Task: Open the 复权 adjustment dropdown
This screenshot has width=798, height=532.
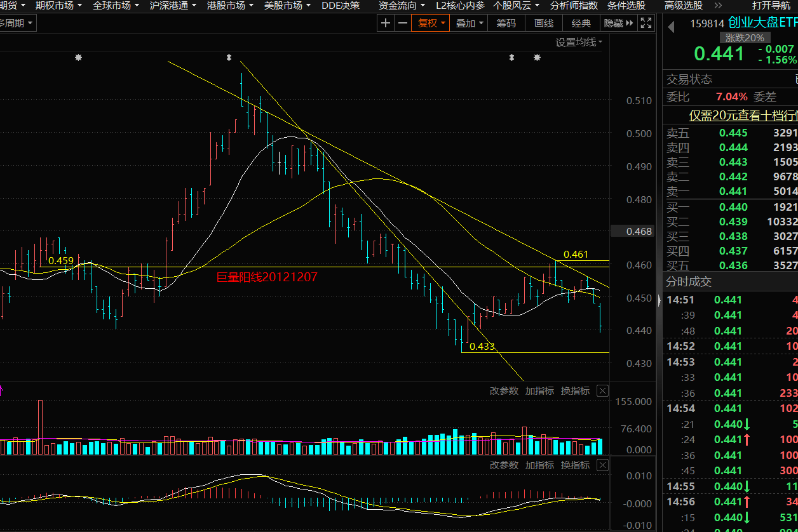Action: pyautogui.click(x=431, y=23)
